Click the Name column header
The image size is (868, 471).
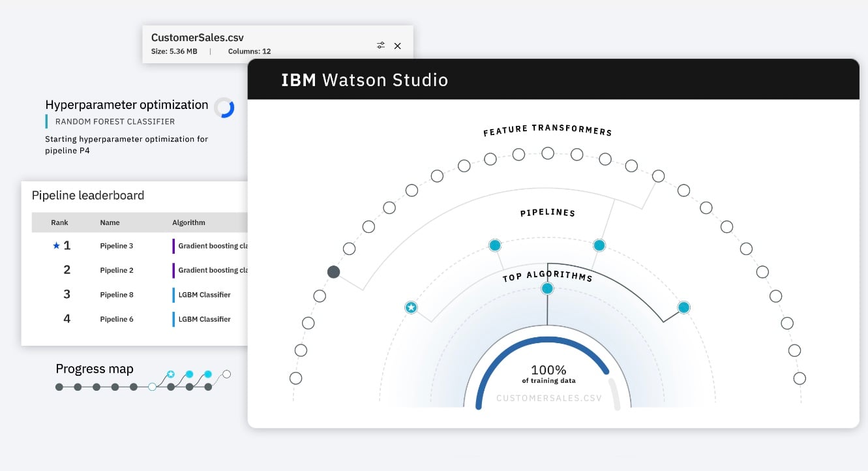(110, 222)
